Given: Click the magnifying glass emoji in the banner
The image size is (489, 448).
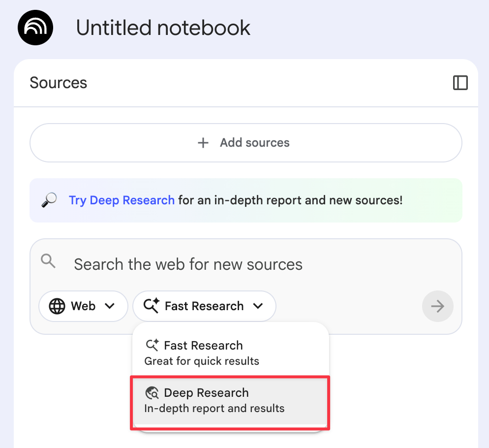Looking at the screenshot, I should coord(49,200).
